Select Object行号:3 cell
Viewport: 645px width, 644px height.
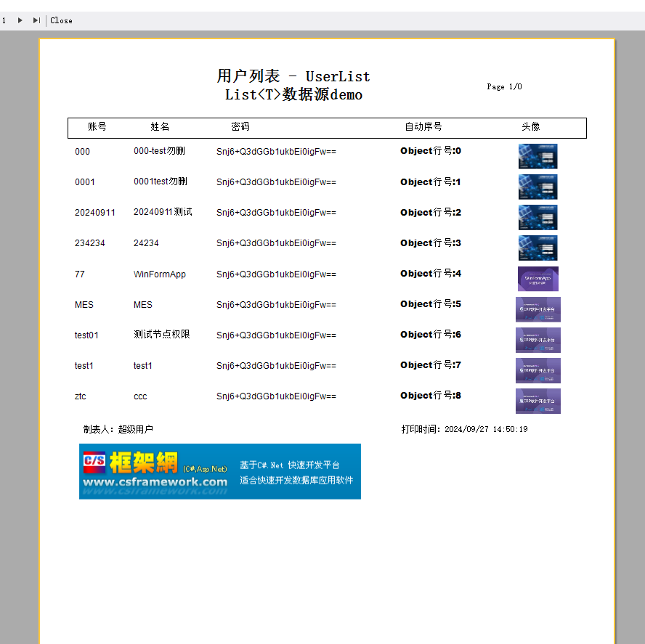click(x=431, y=242)
